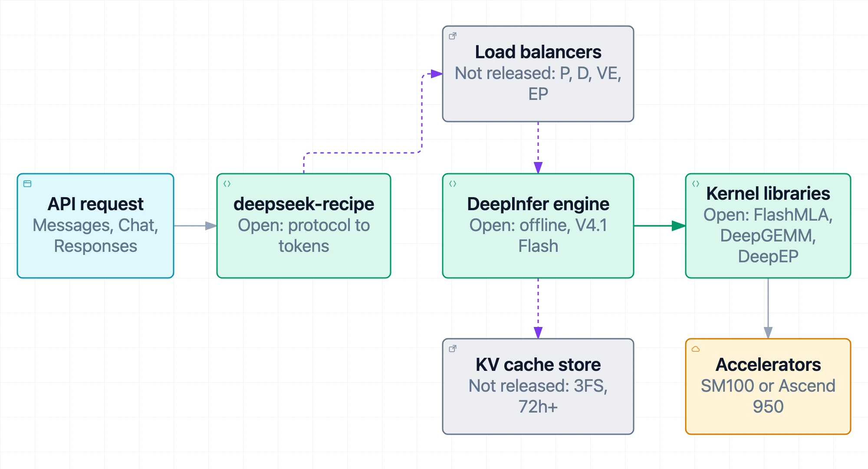868x469 pixels.
Task: Click the external-link icon on Load balancers node
Action: pyautogui.click(x=453, y=36)
